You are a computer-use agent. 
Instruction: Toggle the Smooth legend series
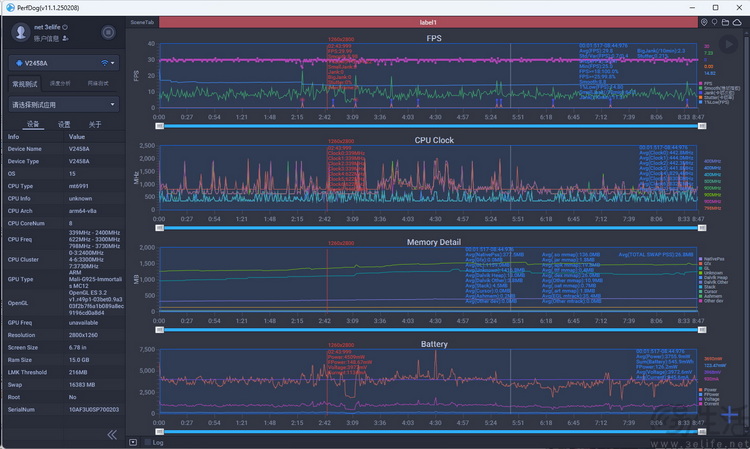tap(719, 88)
